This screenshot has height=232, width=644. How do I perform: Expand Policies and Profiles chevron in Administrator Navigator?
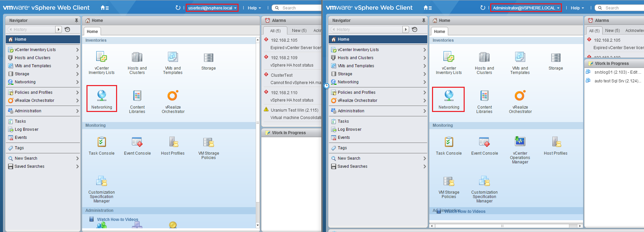point(425,92)
